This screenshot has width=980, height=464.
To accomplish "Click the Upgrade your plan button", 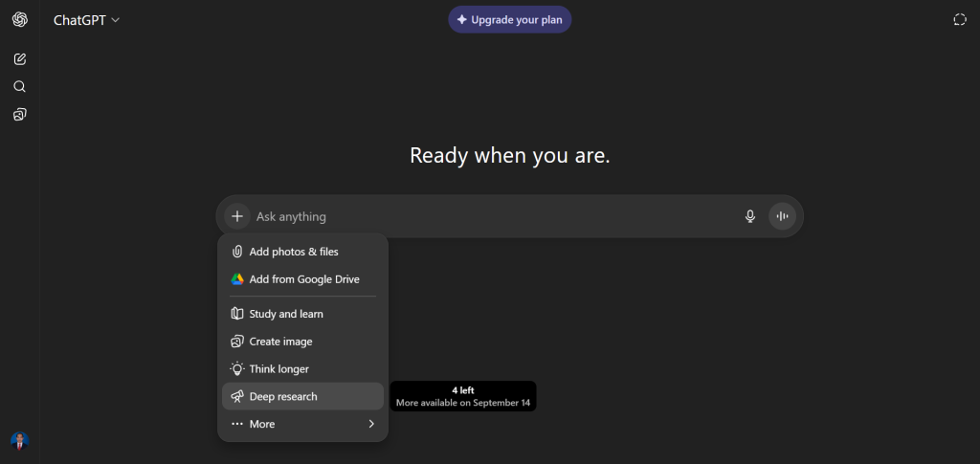I will pyautogui.click(x=509, y=19).
